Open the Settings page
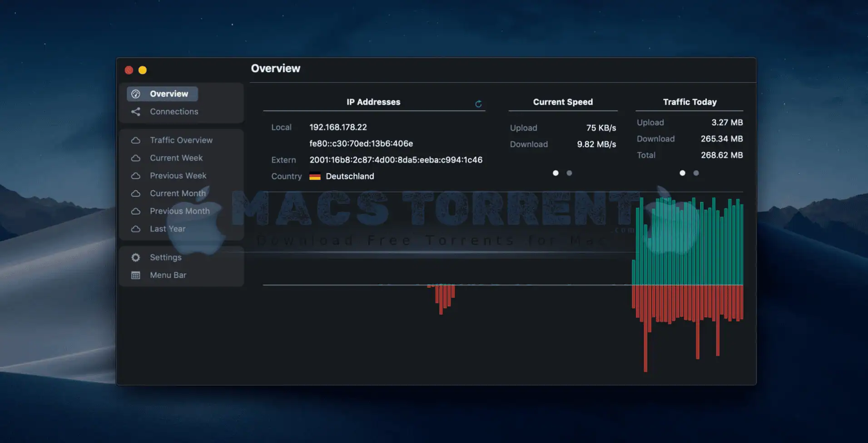 coord(165,257)
